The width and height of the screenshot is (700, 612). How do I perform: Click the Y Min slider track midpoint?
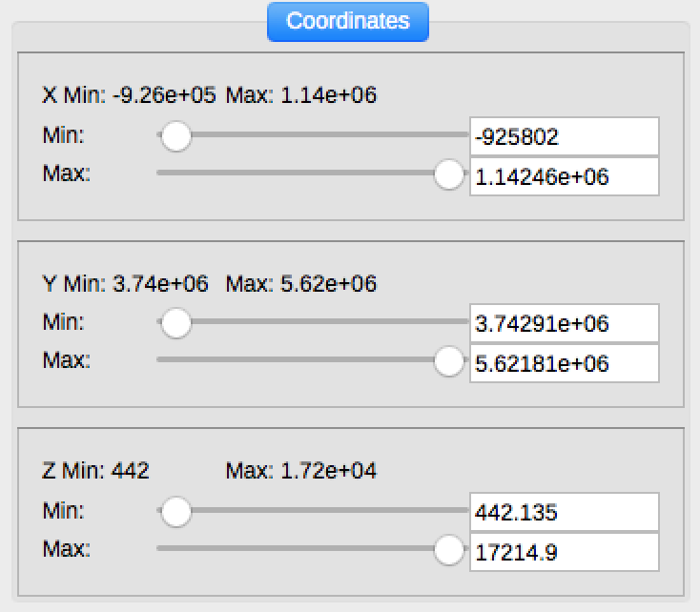pyautogui.click(x=311, y=324)
